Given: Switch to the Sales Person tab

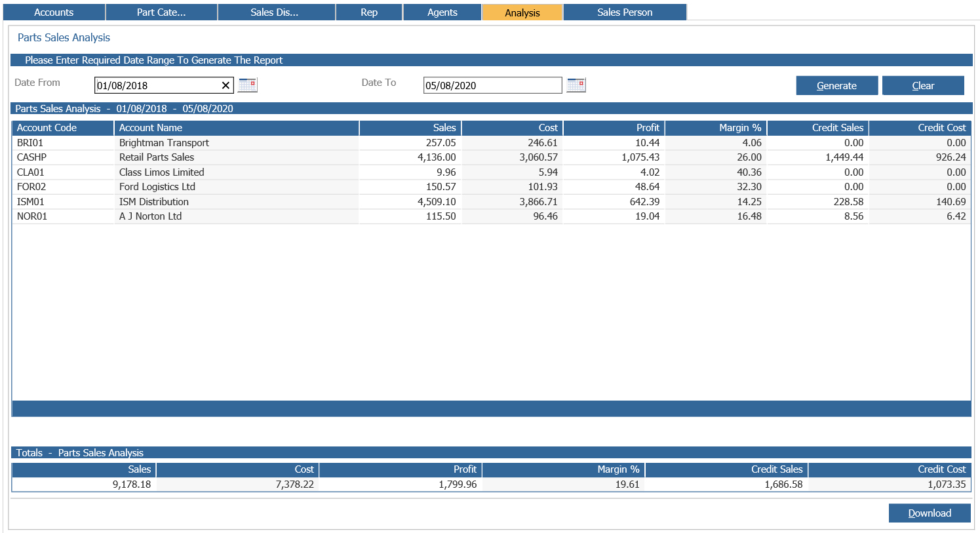Looking at the screenshot, I should coord(625,12).
